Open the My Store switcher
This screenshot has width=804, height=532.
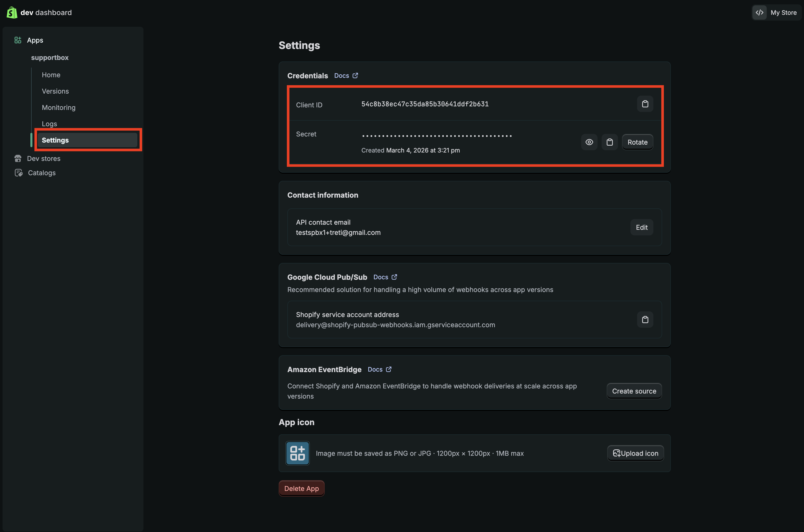pyautogui.click(x=776, y=12)
